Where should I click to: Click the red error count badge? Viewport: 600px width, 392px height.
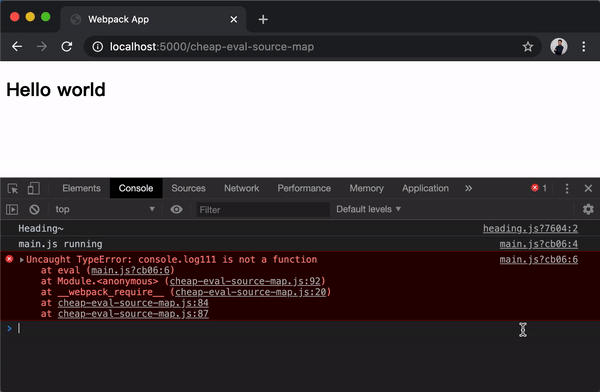pos(539,188)
